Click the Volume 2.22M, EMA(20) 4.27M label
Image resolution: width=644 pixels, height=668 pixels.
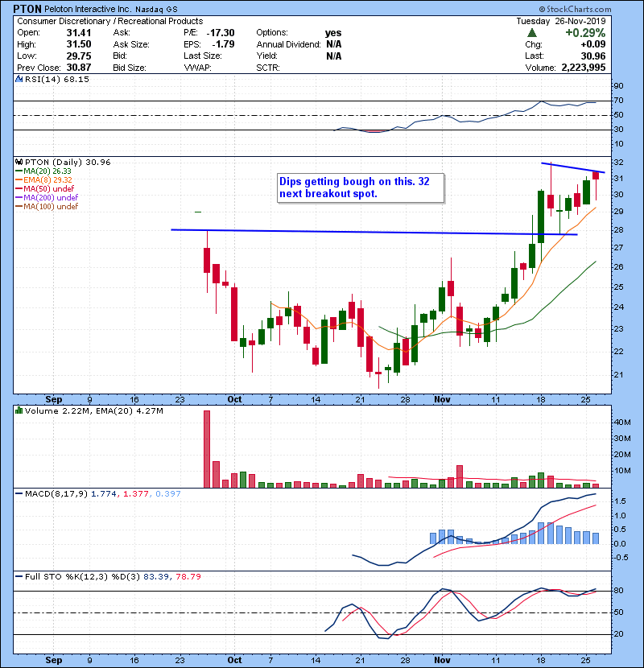click(93, 411)
